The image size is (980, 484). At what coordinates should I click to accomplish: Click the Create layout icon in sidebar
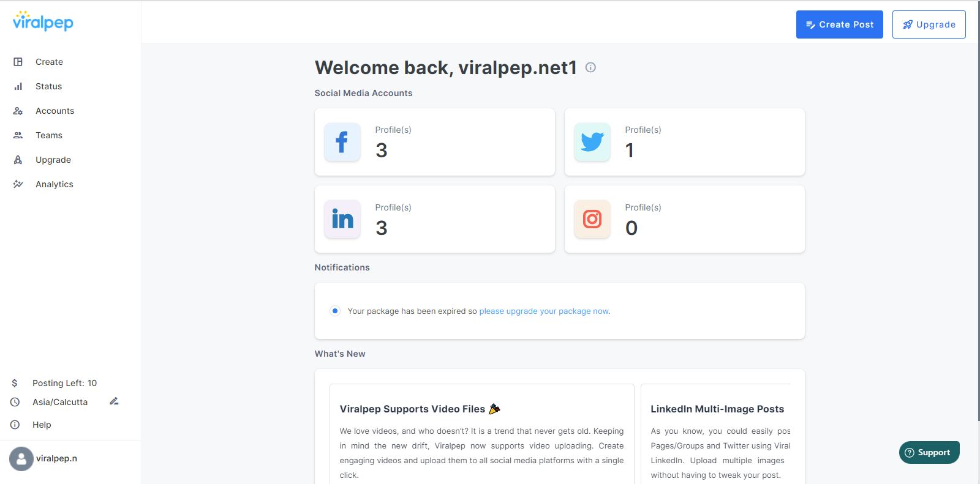pos(18,62)
